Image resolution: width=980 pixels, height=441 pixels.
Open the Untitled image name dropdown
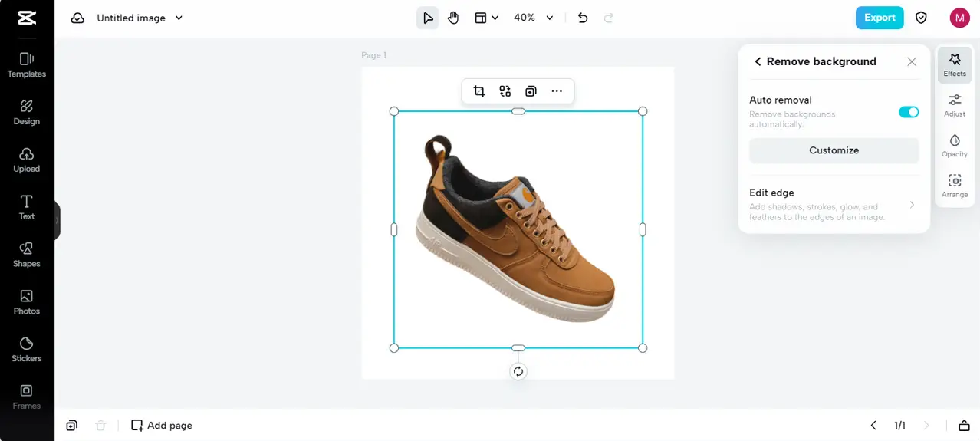coord(140,18)
